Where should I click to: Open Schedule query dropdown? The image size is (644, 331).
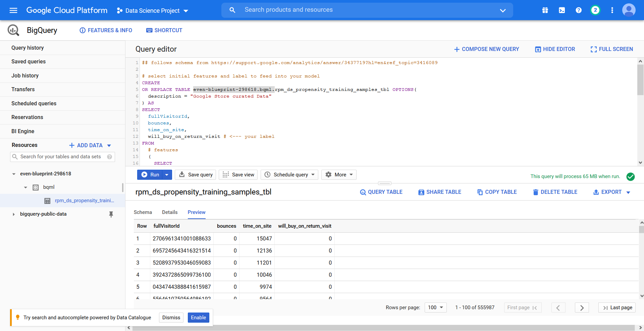pyautogui.click(x=289, y=175)
